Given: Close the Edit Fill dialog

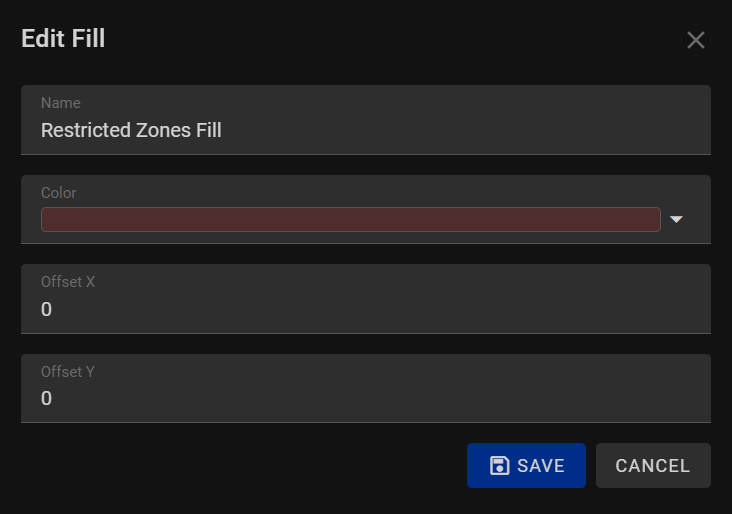Looking at the screenshot, I should (696, 40).
